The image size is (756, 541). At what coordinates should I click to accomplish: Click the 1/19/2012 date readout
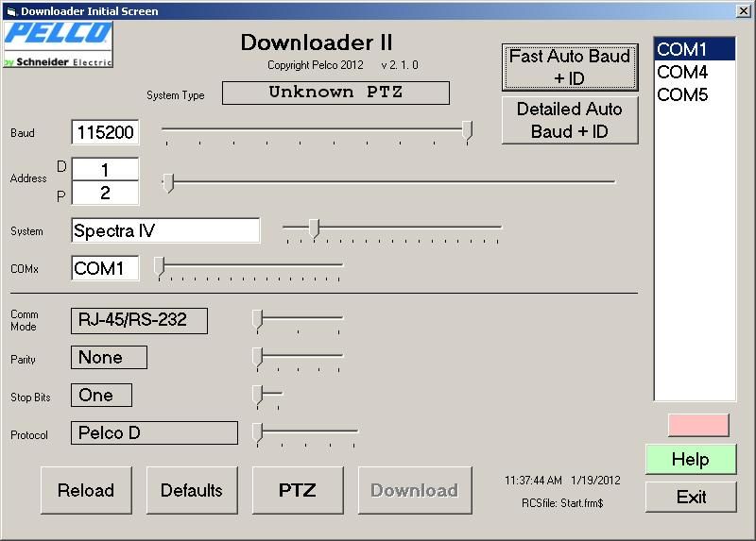(x=595, y=481)
